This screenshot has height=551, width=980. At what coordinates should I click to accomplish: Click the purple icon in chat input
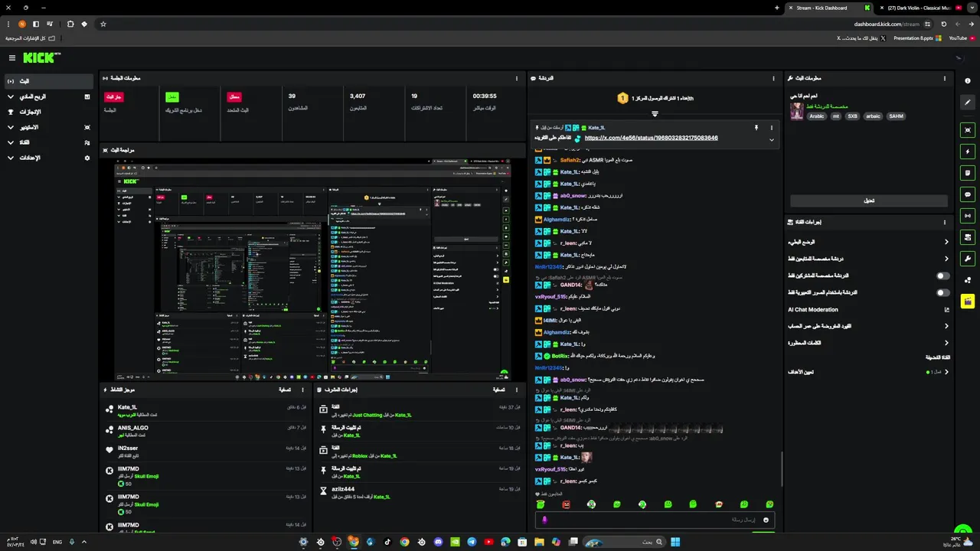pyautogui.click(x=544, y=520)
